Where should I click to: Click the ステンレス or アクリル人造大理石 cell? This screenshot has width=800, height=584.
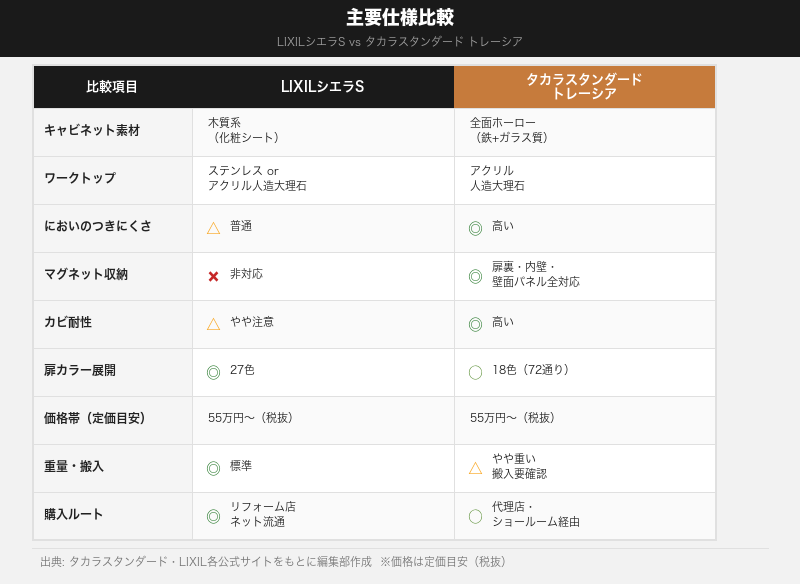coord(257,179)
